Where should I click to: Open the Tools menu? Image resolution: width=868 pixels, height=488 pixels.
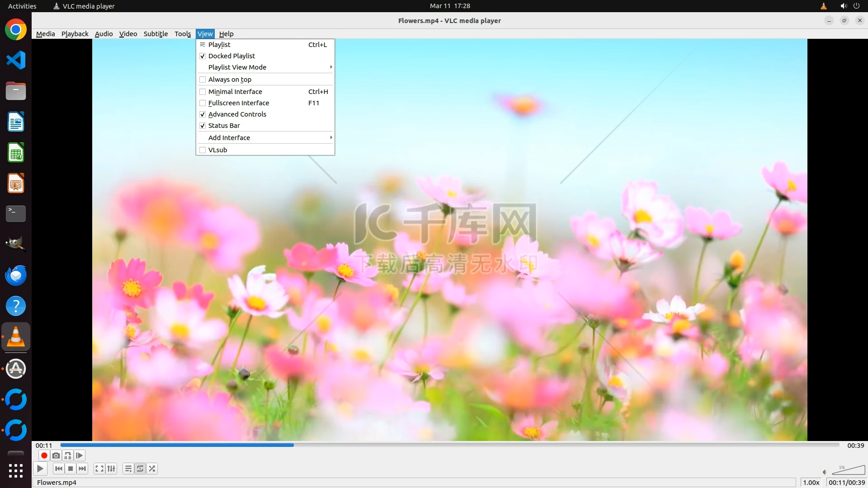[x=183, y=34]
